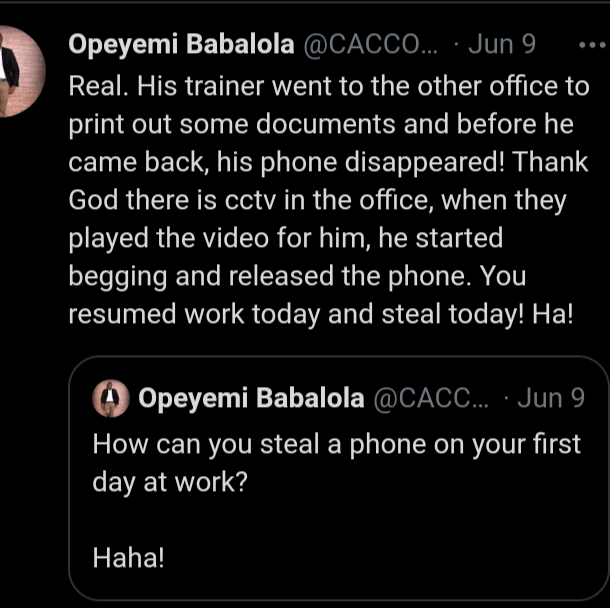Tap the line mentioning 'phone disappeared! Thank'
Image resolution: width=610 pixels, height=608 pixels.
pyautogui.click(x=328, y=163)
